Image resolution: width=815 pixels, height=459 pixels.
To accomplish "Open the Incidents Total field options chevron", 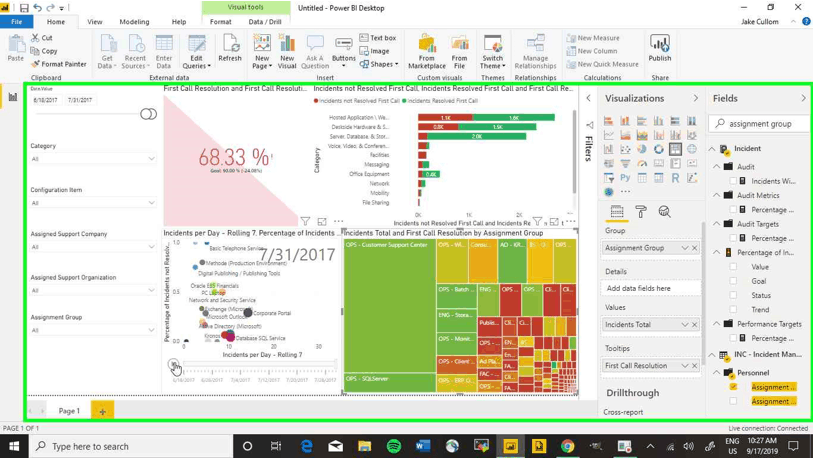I will coord(685,324).
